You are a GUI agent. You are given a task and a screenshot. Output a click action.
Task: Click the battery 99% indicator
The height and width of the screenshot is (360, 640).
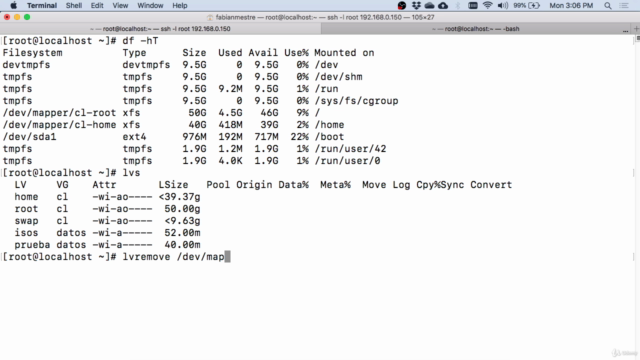click(527, 5)
